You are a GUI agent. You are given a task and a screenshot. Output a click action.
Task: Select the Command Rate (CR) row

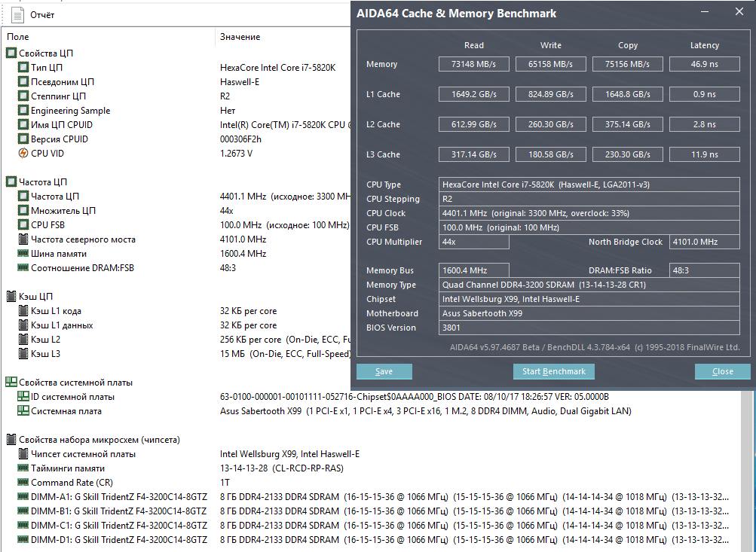[372, 483]
